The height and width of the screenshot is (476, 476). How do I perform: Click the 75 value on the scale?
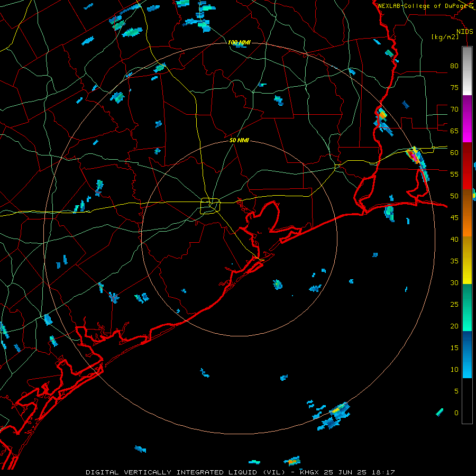coord(454,87)
